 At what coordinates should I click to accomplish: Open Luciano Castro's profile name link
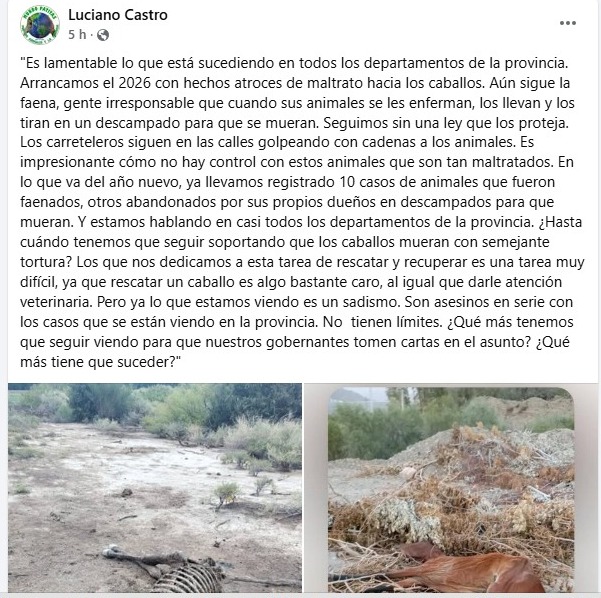pos(118,15)
